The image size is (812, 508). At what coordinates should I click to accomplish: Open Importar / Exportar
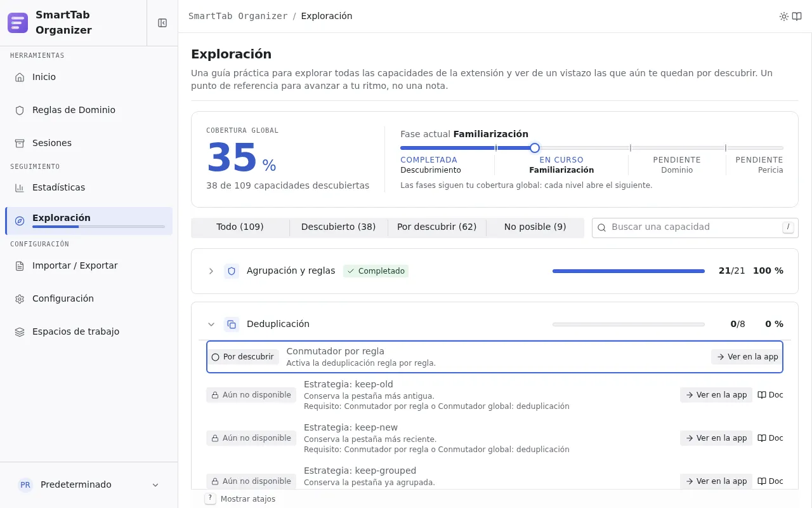(x=89, y=265)
